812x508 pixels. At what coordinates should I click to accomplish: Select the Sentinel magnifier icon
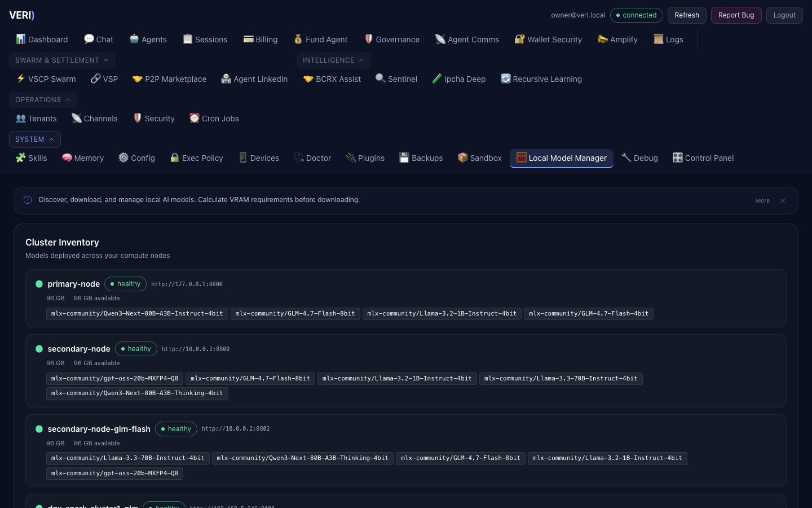380,79
